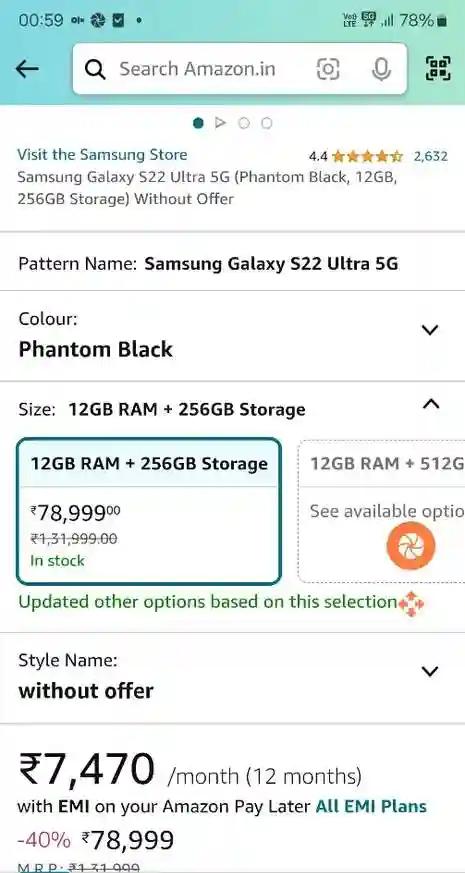Open the 2,632 reviews count

430,156
